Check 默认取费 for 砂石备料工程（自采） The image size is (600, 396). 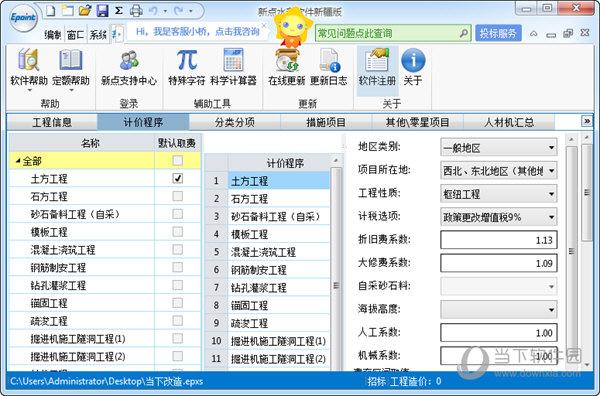click(177, 214)
